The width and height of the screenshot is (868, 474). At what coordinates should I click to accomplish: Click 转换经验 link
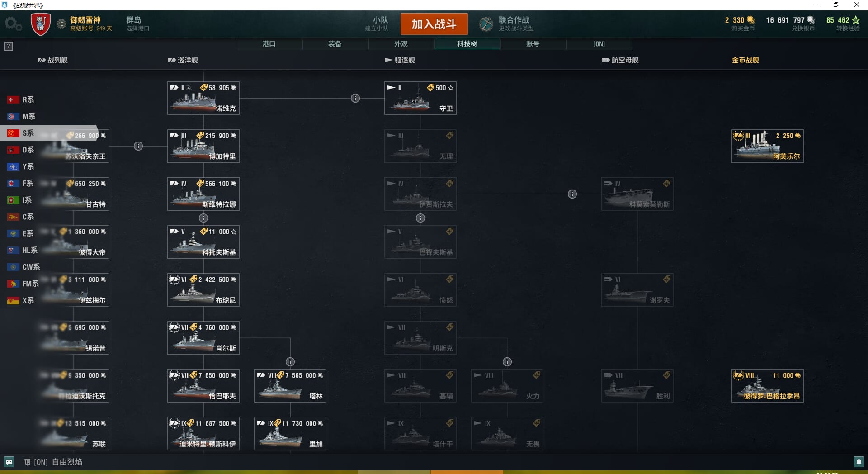[x=848, y=28]
